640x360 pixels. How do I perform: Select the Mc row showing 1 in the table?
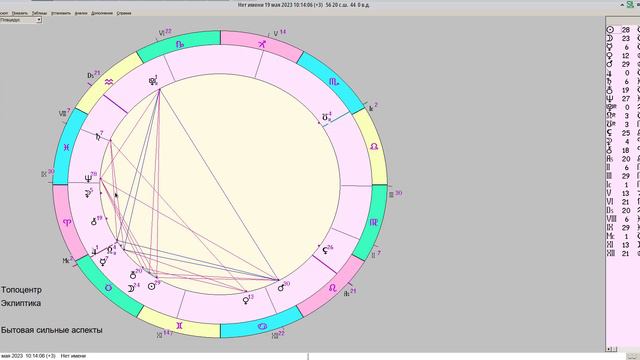[x=623, y=236]
